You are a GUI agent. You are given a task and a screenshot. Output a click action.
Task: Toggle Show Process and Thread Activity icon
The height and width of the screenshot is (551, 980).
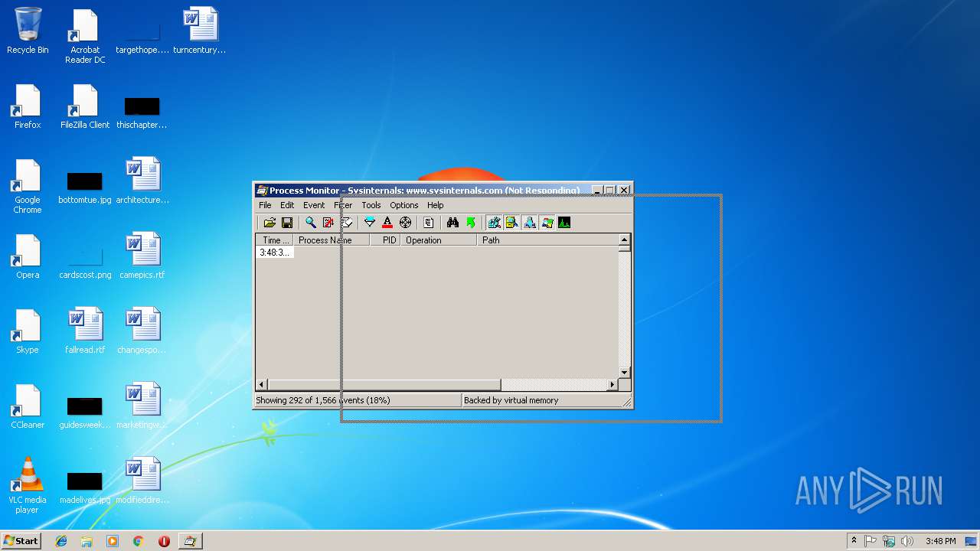(x=547, y=223)
